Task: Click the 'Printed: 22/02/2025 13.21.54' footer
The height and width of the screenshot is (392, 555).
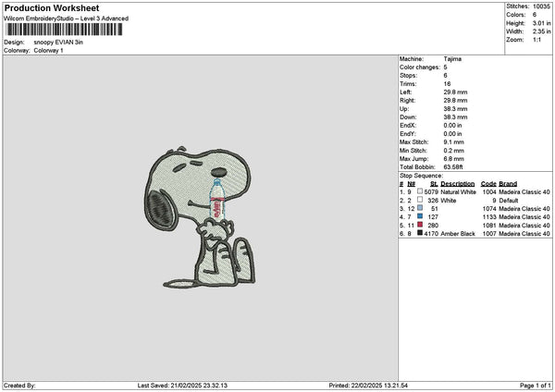Action: point(368,386)
